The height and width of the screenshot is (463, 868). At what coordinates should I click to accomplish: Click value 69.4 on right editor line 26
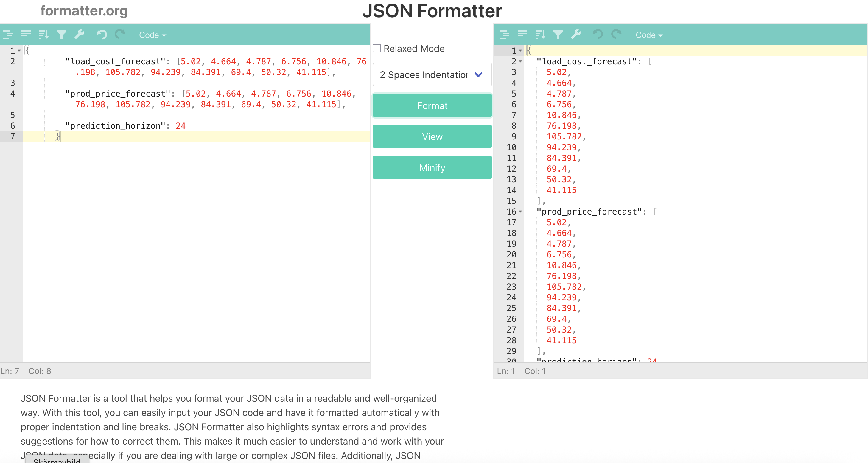click(x=557, y=319)
